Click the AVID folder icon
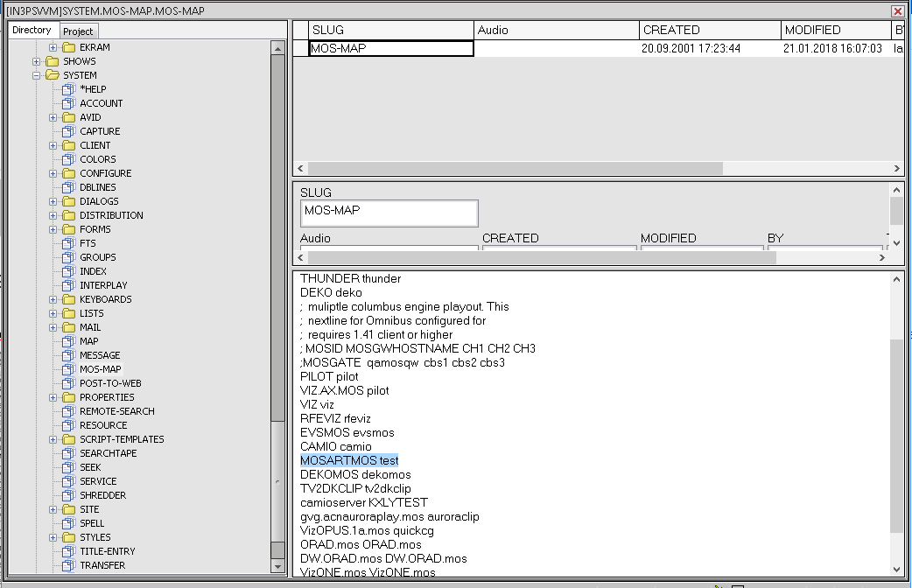Screen dimensions: 912x588 68,117
